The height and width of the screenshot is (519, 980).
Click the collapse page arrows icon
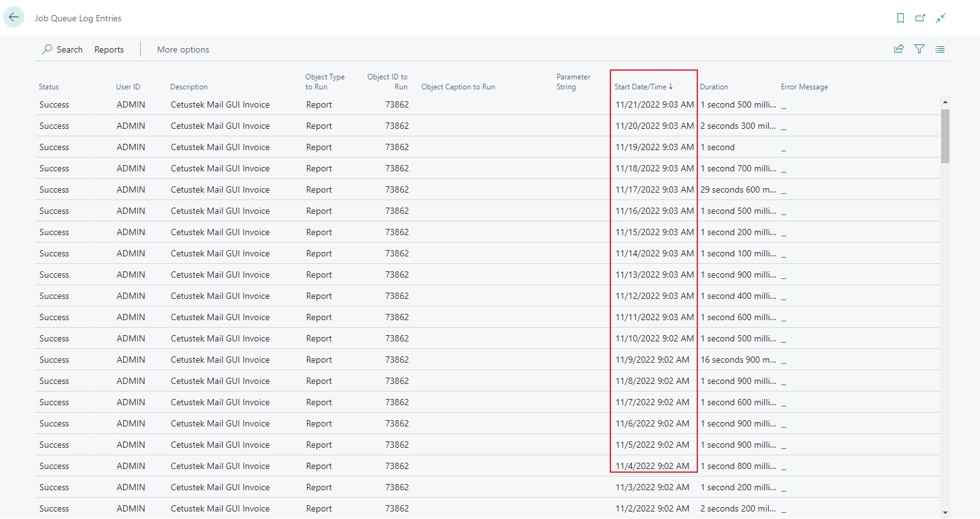941,18
